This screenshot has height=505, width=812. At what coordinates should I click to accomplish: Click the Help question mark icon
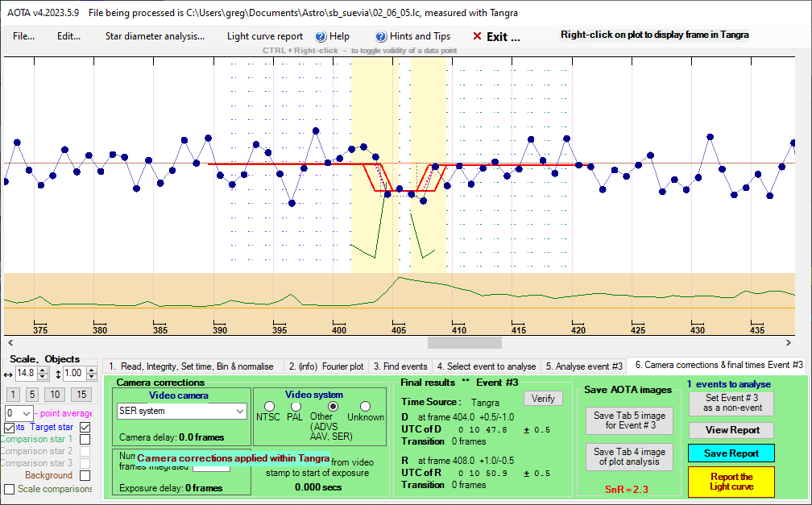pyautogui.click(x=320, y=36)
